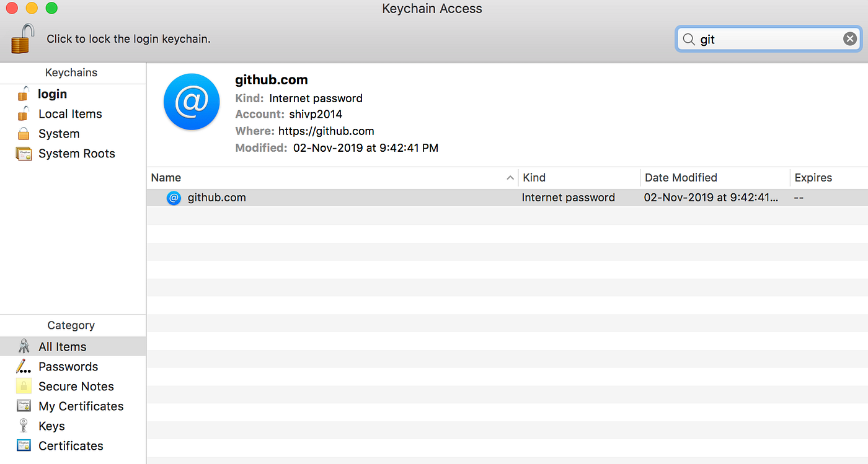Click the github.com password entry
The width and height of the screenshot is (868, 464).
point(216,197)
